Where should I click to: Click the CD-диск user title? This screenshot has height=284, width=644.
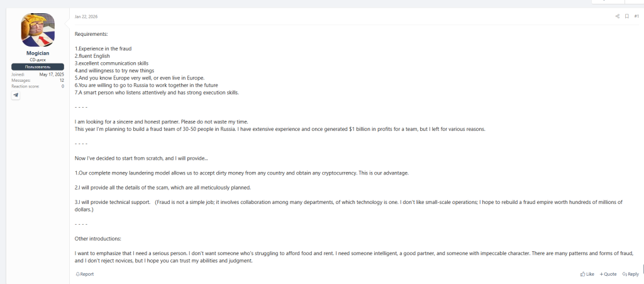click(38, 60)
